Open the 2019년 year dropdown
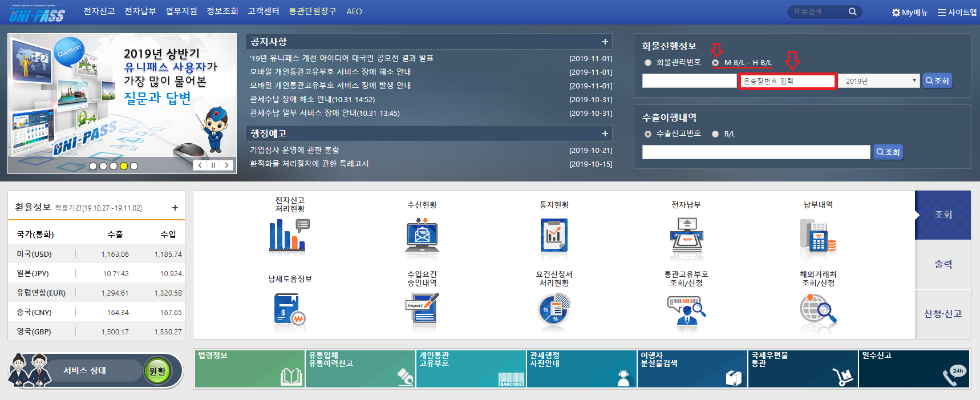This screenshot has height=400, width=980. (879, 81)
